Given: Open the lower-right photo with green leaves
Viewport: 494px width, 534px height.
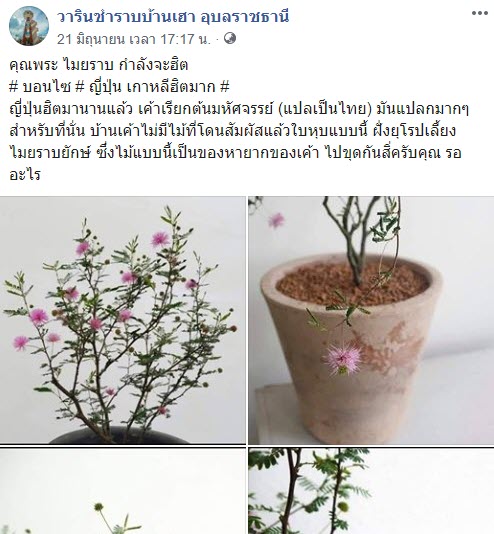Looking at the screenshot, I should 371,491.
